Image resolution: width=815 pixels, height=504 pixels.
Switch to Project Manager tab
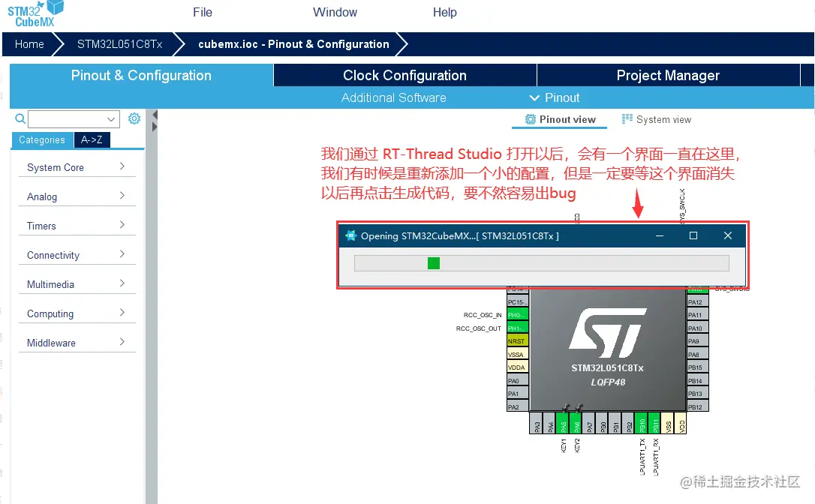(669, 75)
